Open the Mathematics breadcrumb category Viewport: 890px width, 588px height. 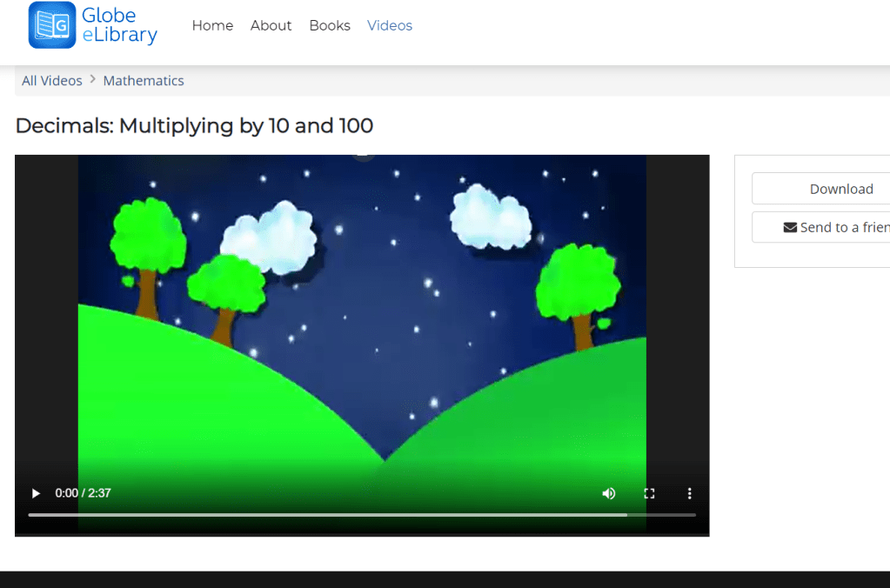pyautogui.click(x=144, y=80)
